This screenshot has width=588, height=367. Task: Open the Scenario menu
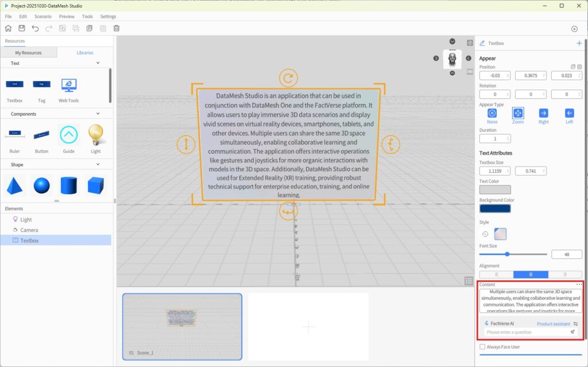[42, 17]
